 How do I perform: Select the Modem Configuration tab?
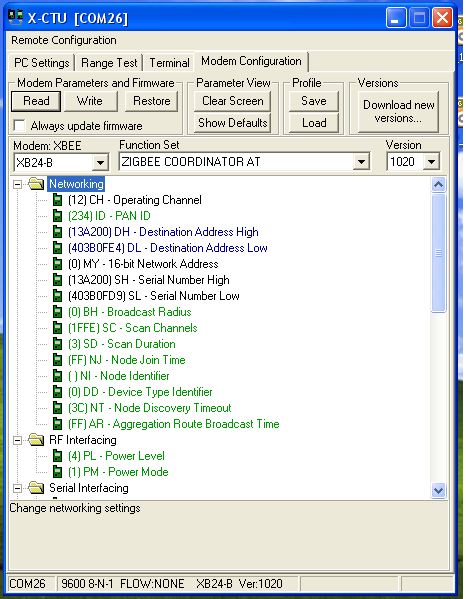pyautogui.click(x=251, y=61)
